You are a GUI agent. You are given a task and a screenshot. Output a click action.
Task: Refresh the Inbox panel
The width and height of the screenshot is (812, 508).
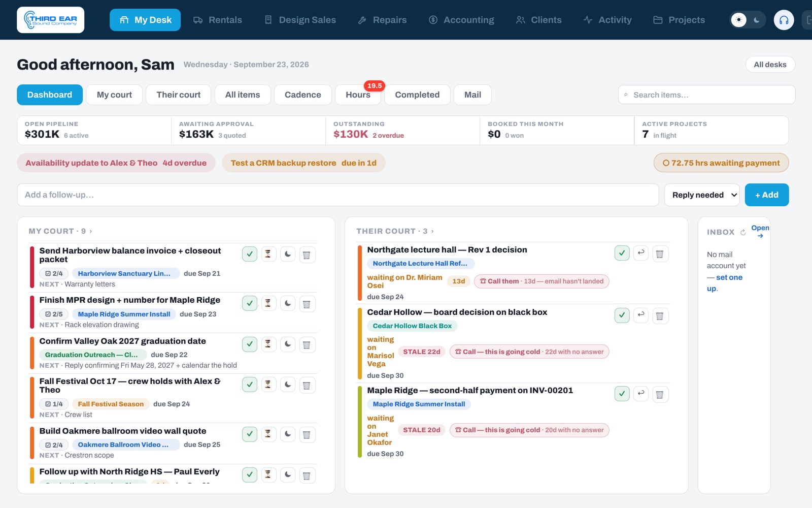pyautogui.click(x=743, y=232)
